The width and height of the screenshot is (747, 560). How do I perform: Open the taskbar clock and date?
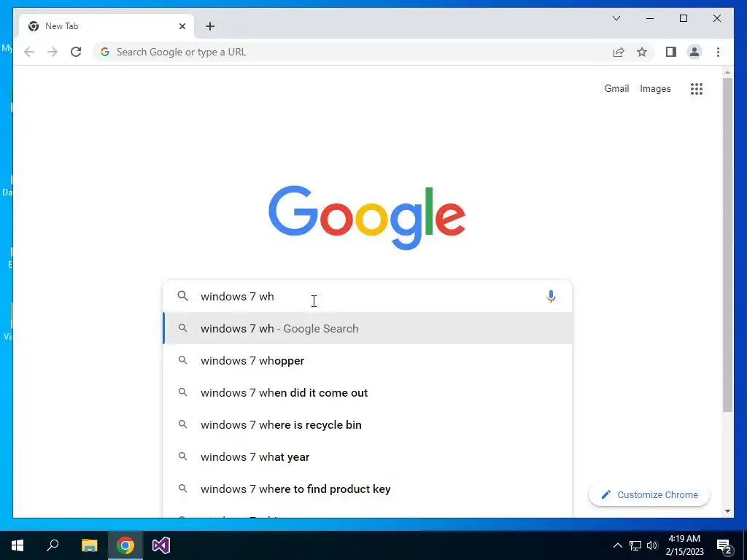tap(684, 545)
